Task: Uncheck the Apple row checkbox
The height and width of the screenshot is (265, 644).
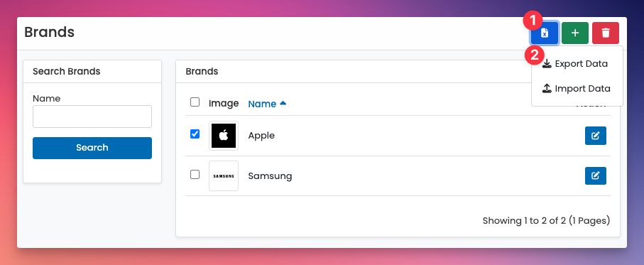Action: (x=195, y=134)
